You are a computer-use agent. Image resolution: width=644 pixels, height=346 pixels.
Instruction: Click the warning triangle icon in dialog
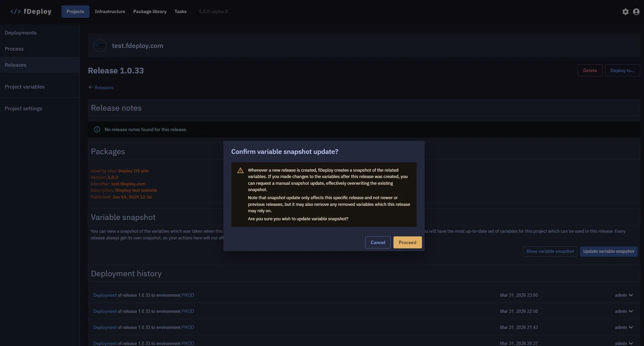coord(240,170)
